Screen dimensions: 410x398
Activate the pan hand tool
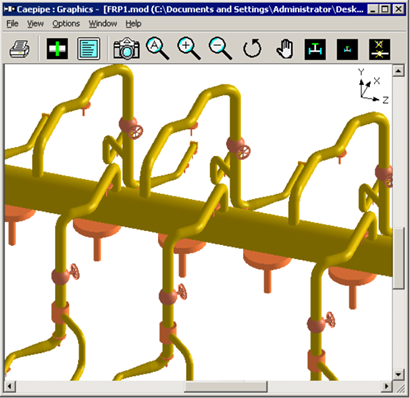coord(285,49)
